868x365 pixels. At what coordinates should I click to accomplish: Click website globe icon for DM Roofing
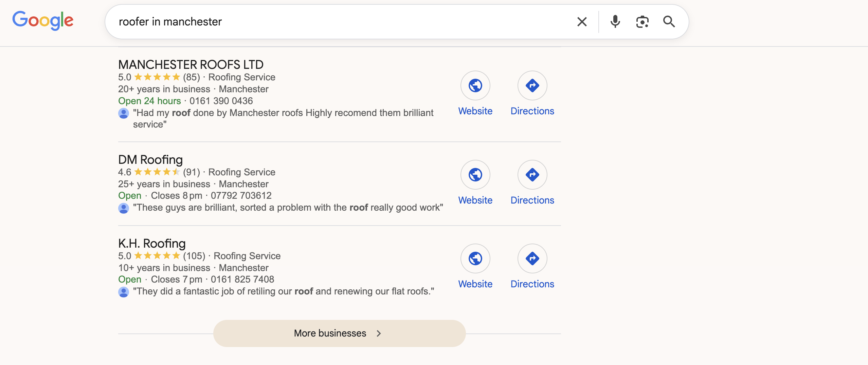pos(475,175)
